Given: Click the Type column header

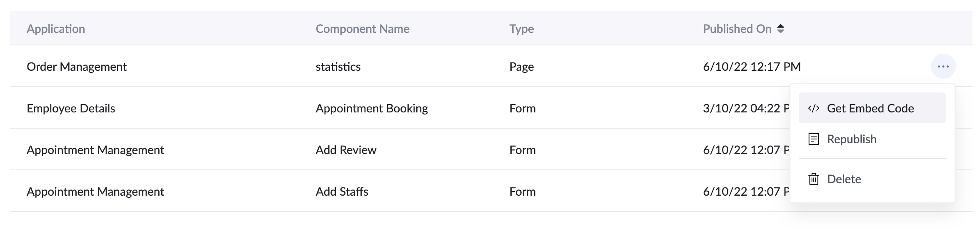Looking at the screenshot, I should pyautogui.click(x=521, y=29).
